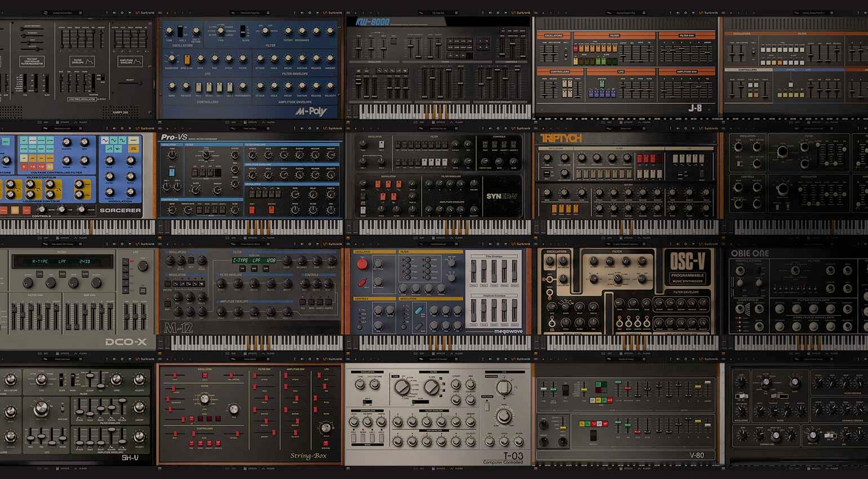Image resolution: width=868 pixels, height=479 pixels.
Task: Click megawave Amplitude Envelope Attack slider
Action: (473, 310)
